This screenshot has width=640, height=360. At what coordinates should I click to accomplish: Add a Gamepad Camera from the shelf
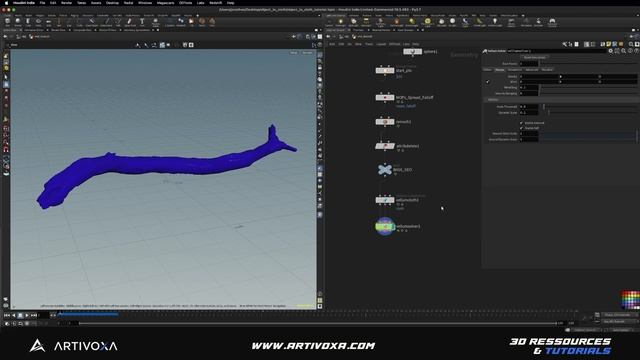click(x=552, y=22)
